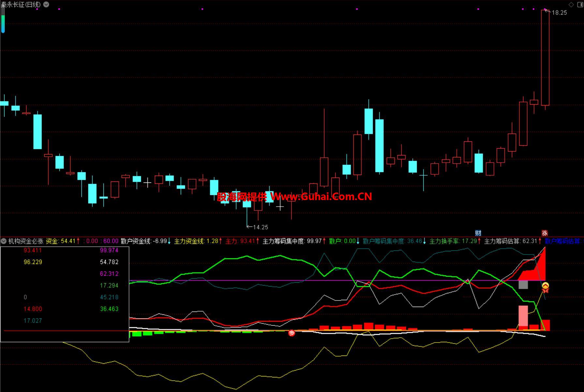Click the diamond icon at top right
The image size is (584, 392).
[x=571, y=5]
